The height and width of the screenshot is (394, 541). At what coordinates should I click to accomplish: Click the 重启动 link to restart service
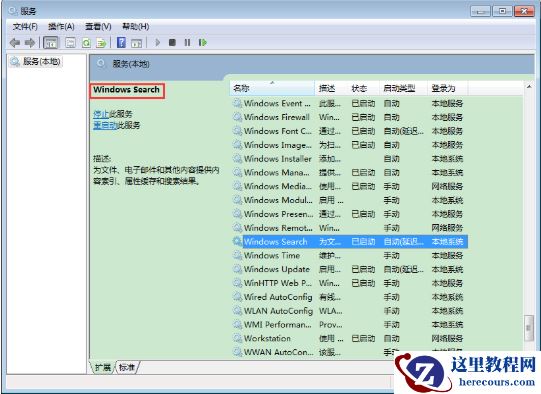pyautogui.click(x=106, y=125)
